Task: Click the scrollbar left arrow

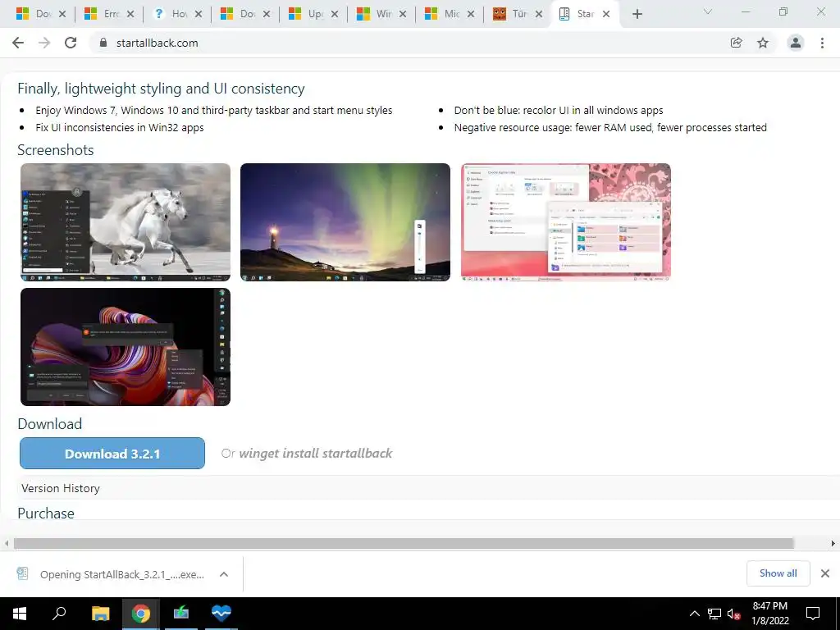Action: coord(6,543)
